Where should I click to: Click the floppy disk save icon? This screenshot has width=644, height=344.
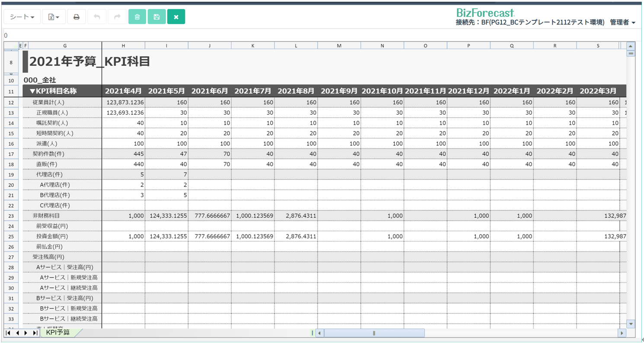click(156, 17)
